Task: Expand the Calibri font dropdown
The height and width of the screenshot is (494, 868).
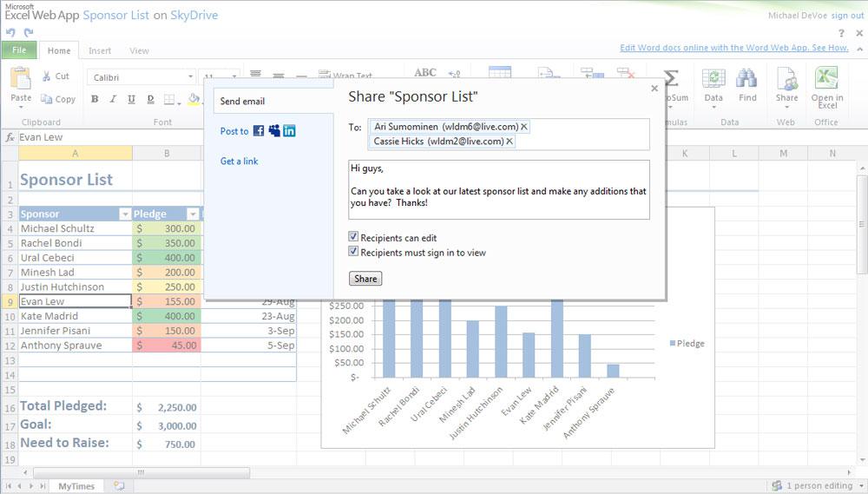Action: 190,77
